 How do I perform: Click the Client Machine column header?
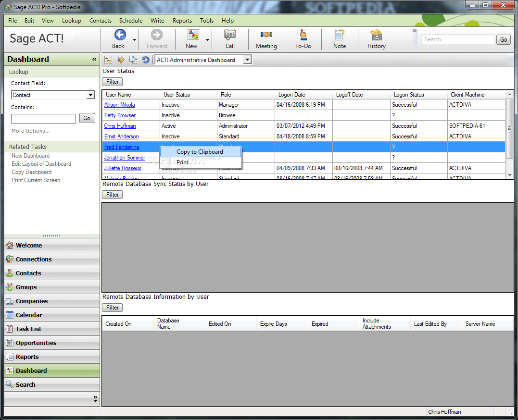476,95
